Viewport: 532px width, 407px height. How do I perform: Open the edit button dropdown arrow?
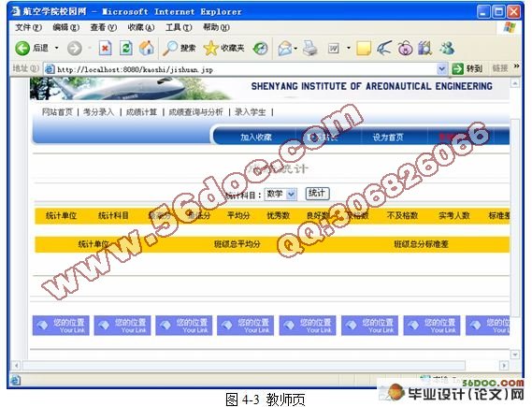click(x=349, y=49)
